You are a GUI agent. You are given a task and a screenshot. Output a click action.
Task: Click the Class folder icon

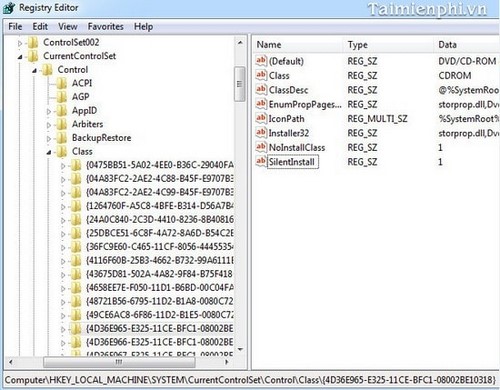(x=61, y=152)
